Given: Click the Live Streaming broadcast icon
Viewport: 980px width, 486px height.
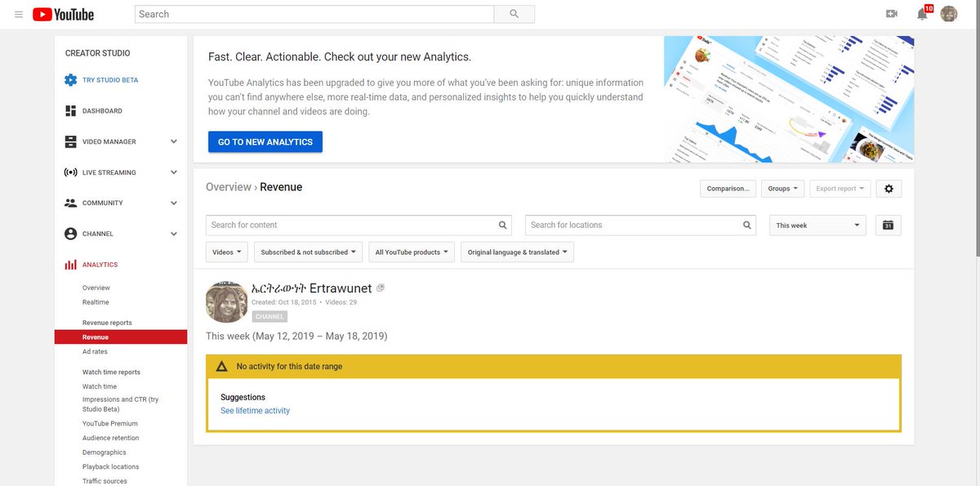Looking at the screenshot, I should (71, 172).
